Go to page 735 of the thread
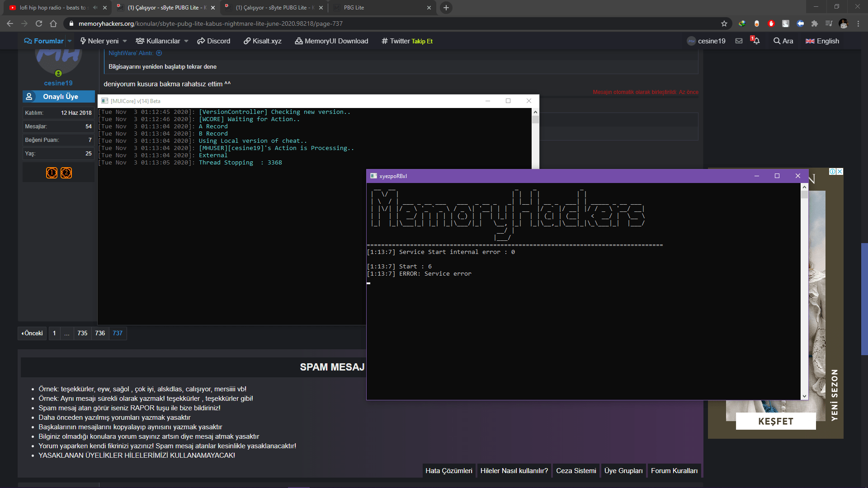Viewport: 868px width, 488px height. [82, 333]
